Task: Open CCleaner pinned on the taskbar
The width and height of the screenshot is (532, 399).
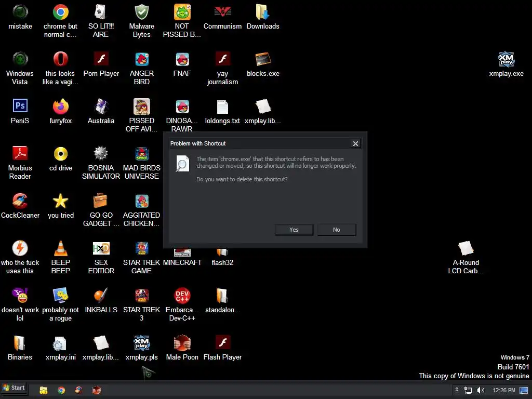Action: (x=79, y=390)
